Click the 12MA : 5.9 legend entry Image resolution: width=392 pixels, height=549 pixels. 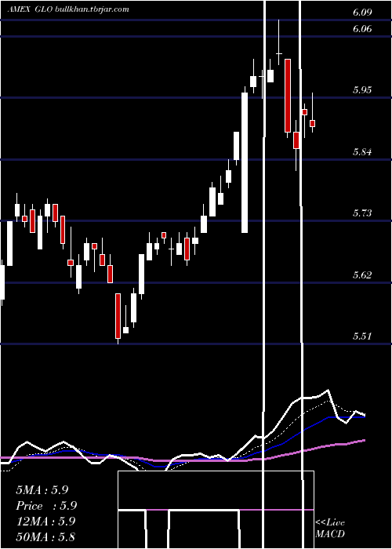coord(46,522)
